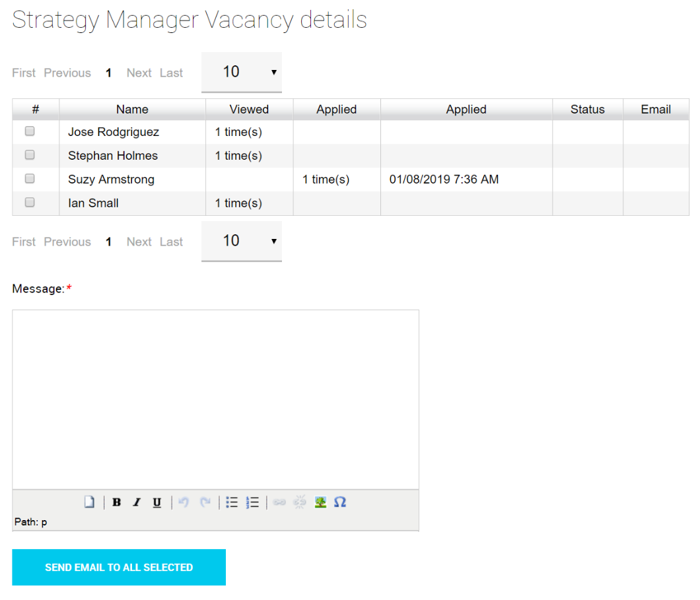This screenshot has height=600, width=700.
Task: Click Last in the top pagination
Action: click(172, 73)
